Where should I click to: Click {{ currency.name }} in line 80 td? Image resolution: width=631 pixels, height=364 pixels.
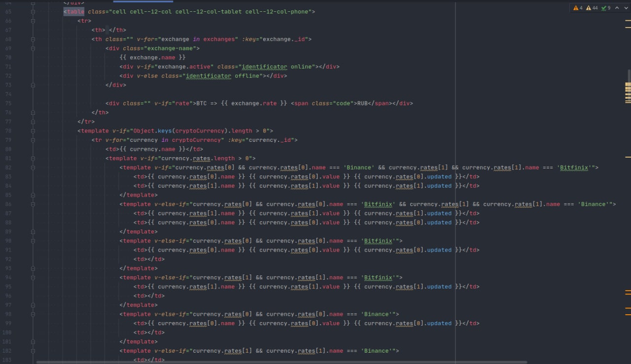click(x=152, y=149)
